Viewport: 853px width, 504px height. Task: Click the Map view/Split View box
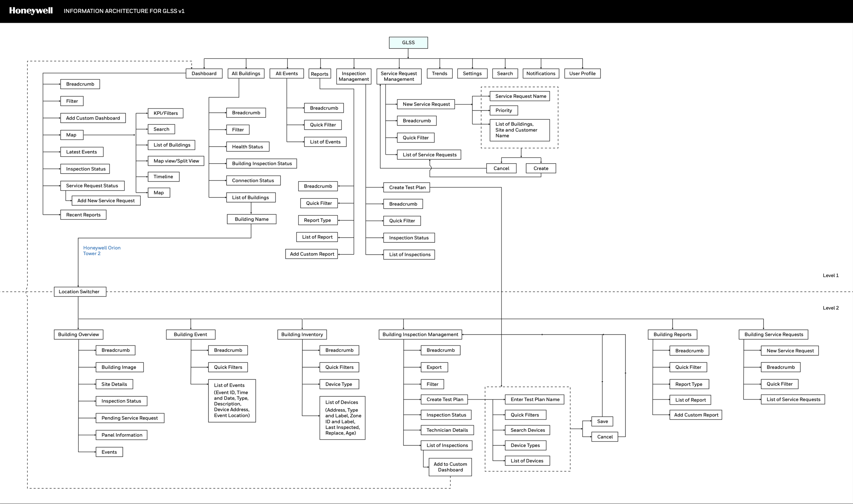(176, 161)
